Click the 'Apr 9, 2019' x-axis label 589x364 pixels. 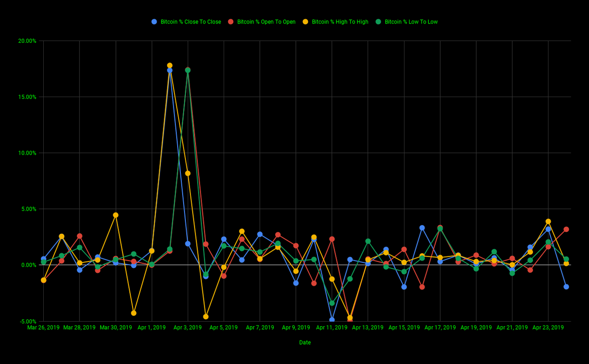tap(296, 328)
